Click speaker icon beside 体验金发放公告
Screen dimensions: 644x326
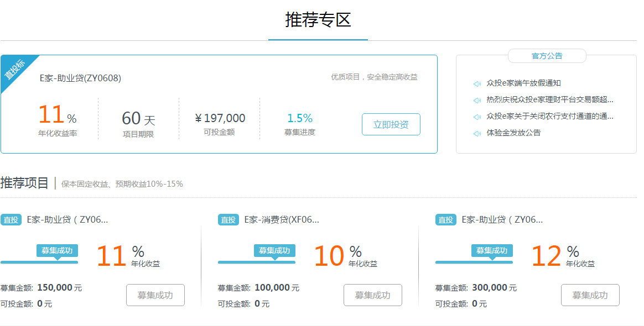coord(477,133)
